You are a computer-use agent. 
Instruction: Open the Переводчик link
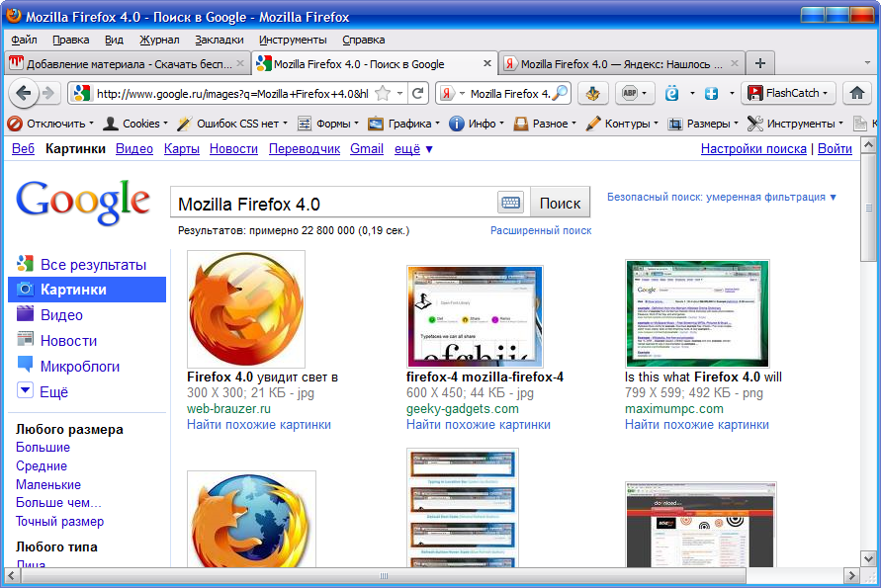(x=305, y=149)
